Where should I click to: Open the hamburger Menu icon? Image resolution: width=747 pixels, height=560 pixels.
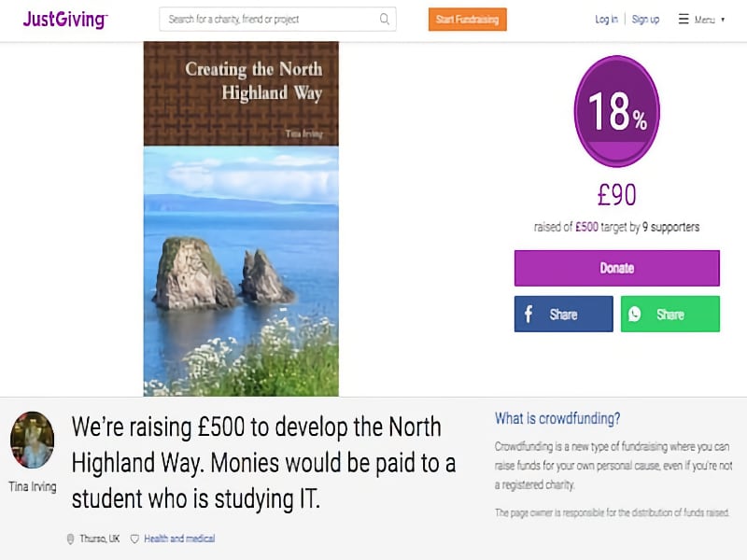click(x=684, y=19)
